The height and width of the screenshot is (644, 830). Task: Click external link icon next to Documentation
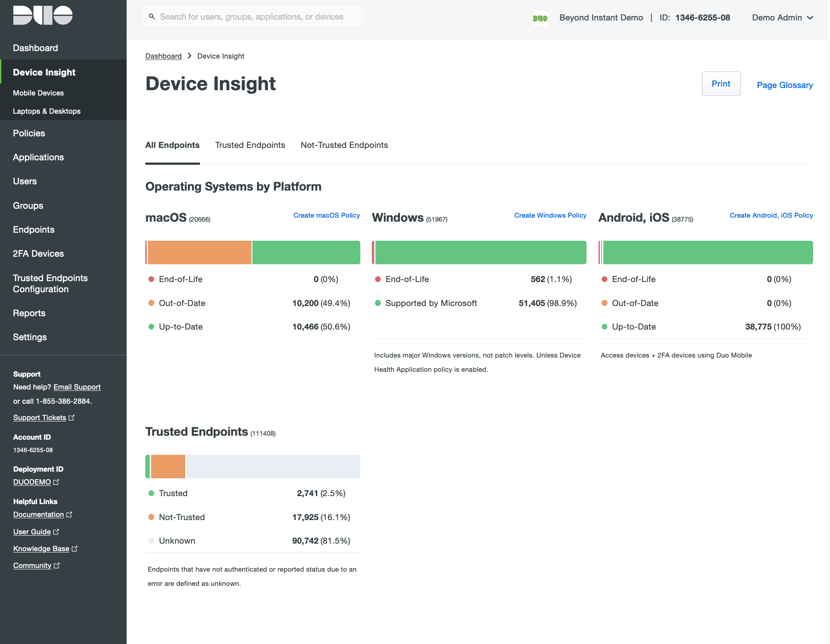[69, 515]
